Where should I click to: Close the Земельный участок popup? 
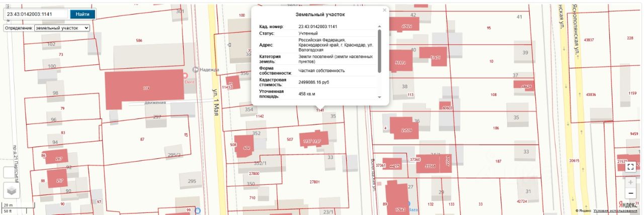tap(384, 10)
